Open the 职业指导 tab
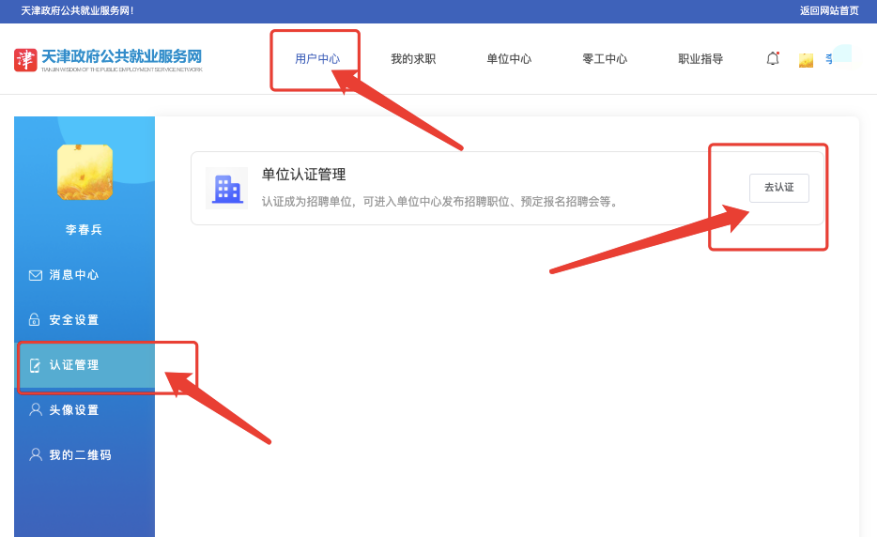Viewport: 878px width, 538px height. (700, 59)
